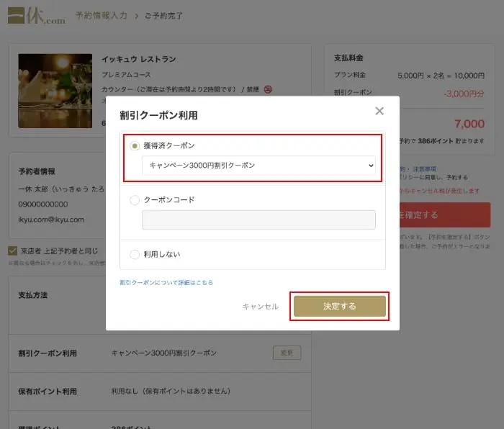Toggle 来店者 上記予約者と同じ checkbox
The width and height of the screenshot is (504, 429).
[x=13, y=251]
